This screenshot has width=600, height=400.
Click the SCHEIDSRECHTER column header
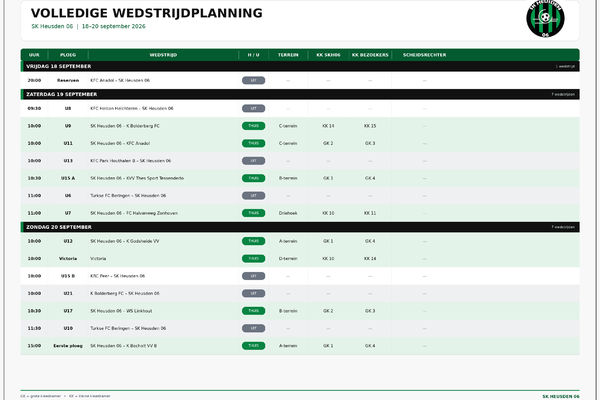coord(424,55)
